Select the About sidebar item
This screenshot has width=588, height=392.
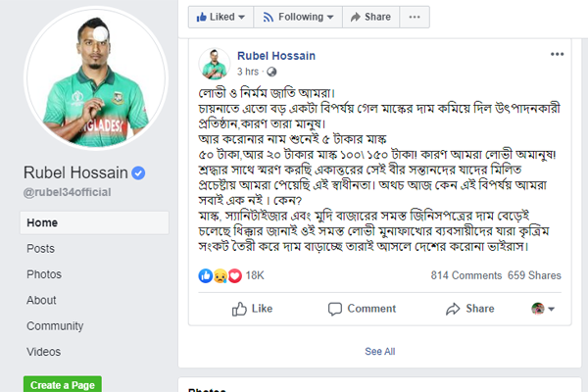pos(42,300)
